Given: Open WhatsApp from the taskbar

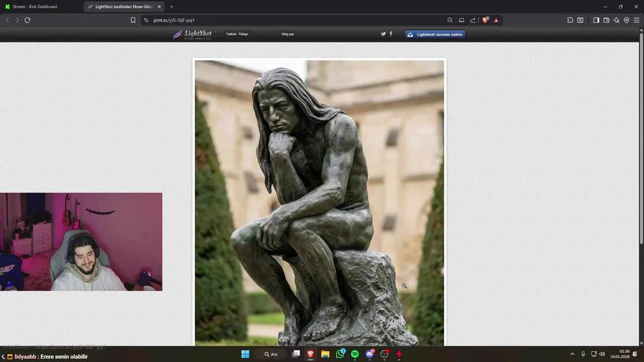Looking at the screenshot, I should (340, 354).
